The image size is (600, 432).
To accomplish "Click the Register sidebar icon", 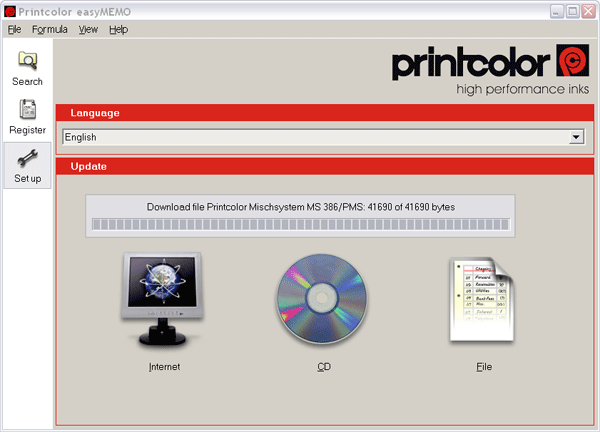I will (x=27, y=111).
